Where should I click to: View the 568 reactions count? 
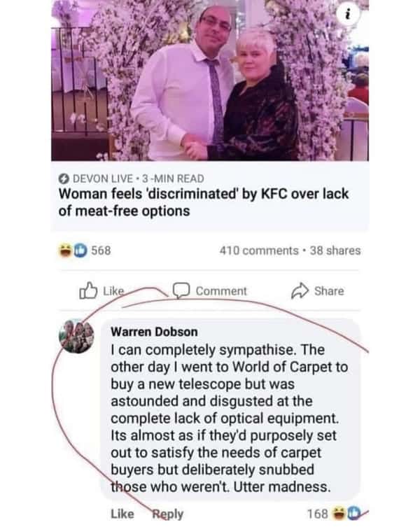coord(101,251)
